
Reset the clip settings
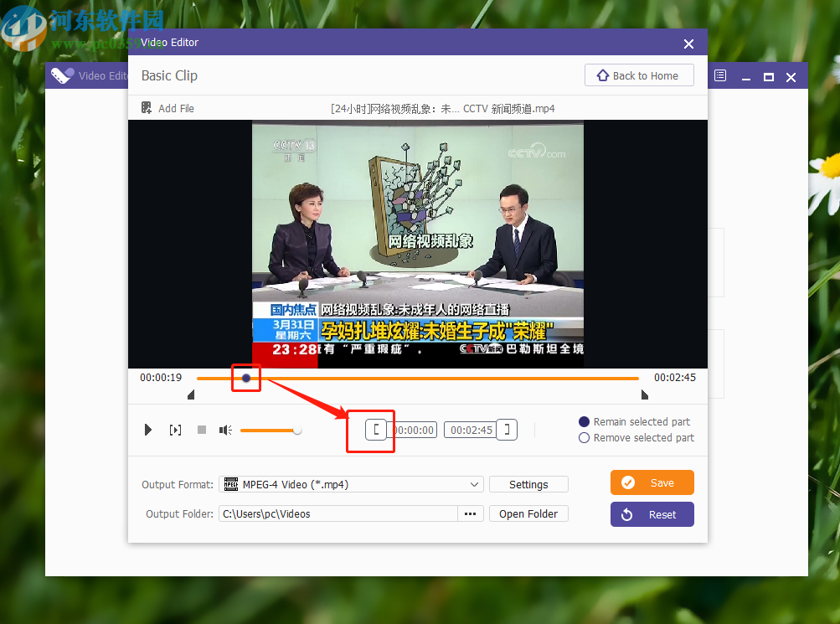point(652,513)
